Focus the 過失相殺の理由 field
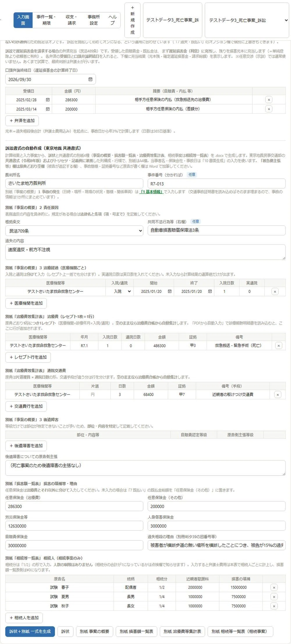The height and width of the screenshot is (644, 291). [x=217, y=546]
